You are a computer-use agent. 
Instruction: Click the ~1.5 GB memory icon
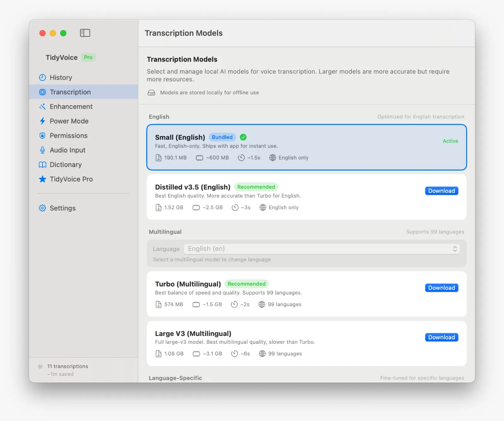click(196, 304)
